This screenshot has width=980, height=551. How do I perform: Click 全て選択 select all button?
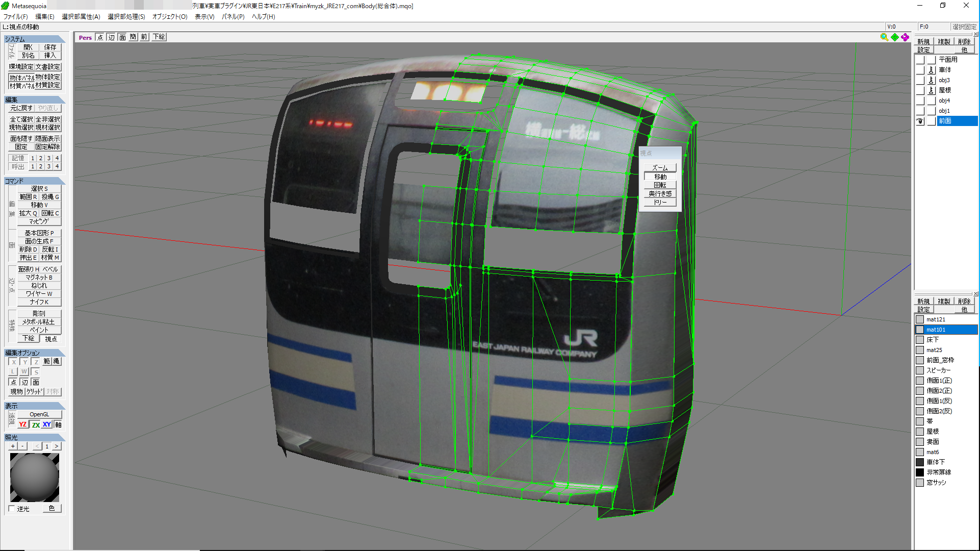pyautogui.click(x=21, y=119)
